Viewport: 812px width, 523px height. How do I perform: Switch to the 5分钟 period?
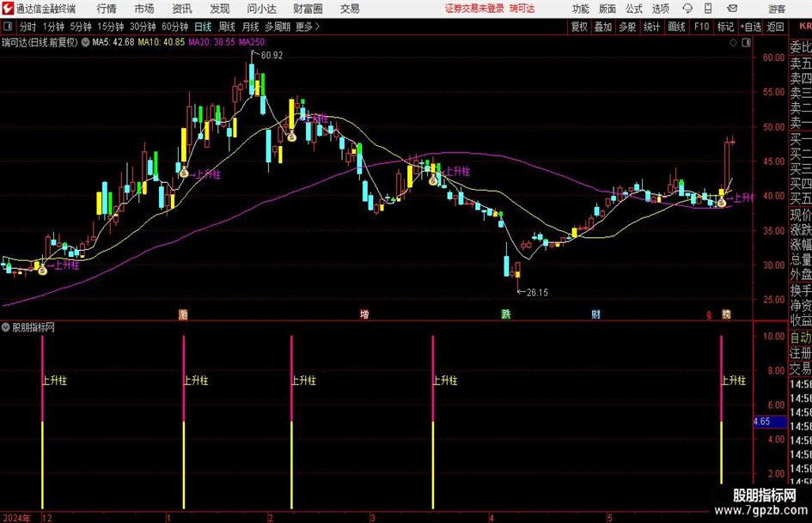tap(81, 27)
